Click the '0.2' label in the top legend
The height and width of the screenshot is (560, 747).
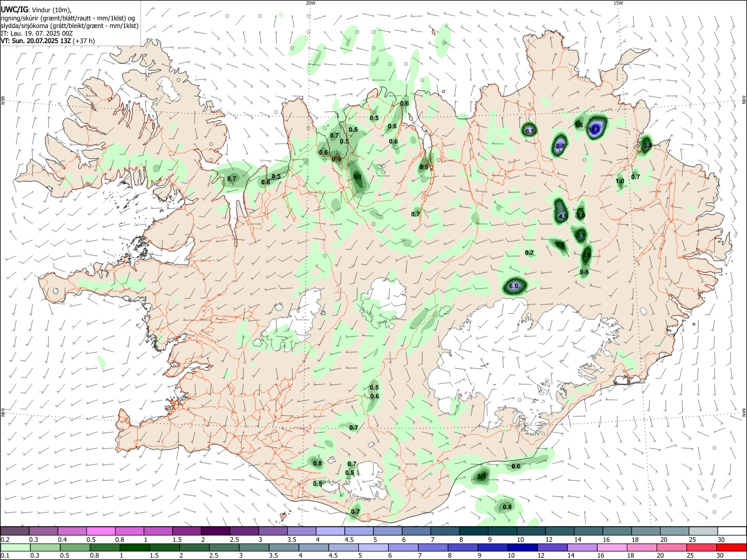(5, 540)
